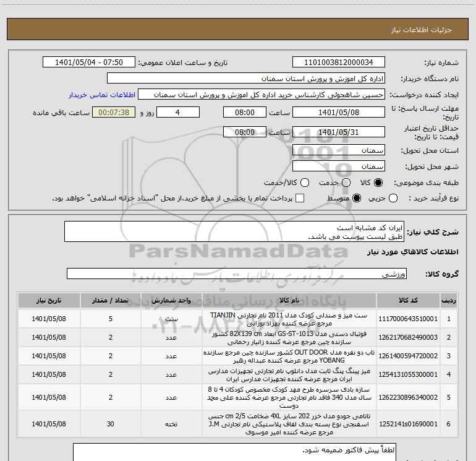Screen dimensions: 476x461
Task: Toggle Islamic treasury bonds payment checkbox
Action: point(300,198)
